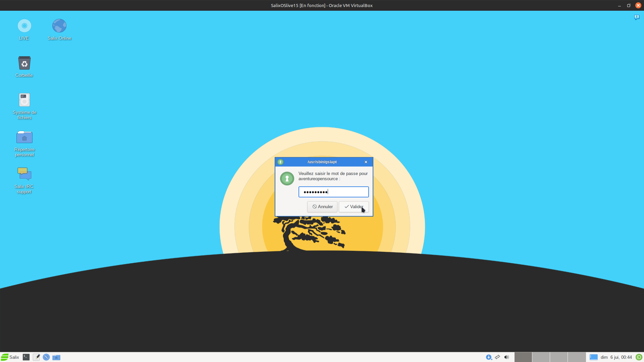Click the Valider button

354,207
